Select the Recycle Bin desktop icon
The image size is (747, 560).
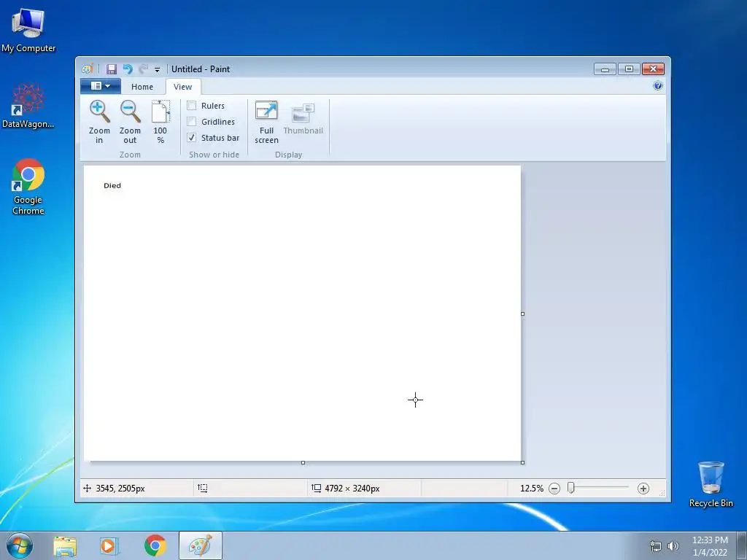pos(711,484)
